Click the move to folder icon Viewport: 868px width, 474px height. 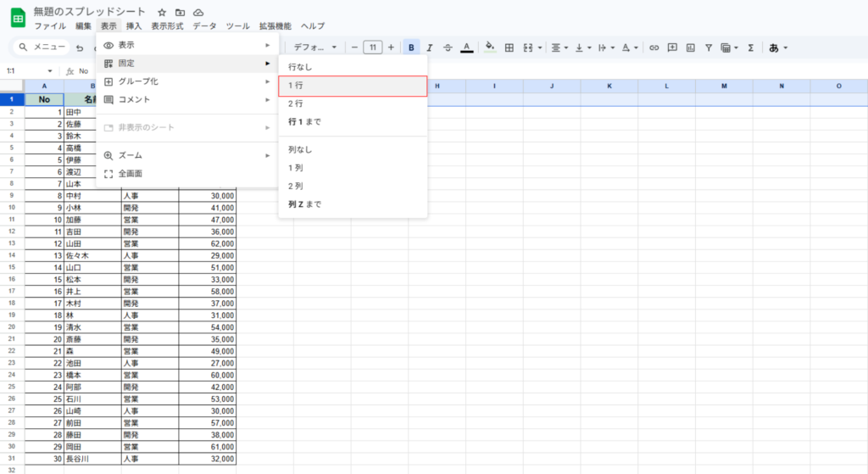pos(180,13)
